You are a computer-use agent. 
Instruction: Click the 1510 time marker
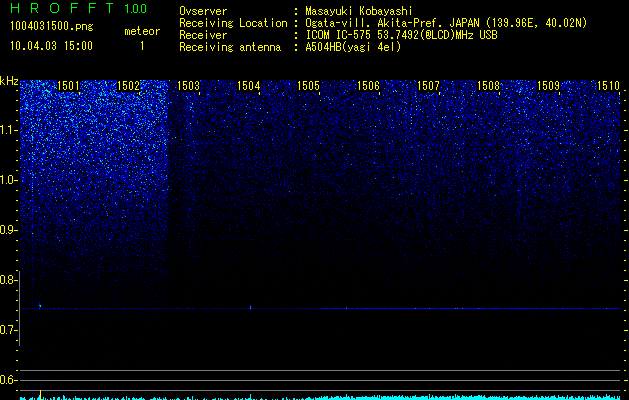click(x=609, y=85)
